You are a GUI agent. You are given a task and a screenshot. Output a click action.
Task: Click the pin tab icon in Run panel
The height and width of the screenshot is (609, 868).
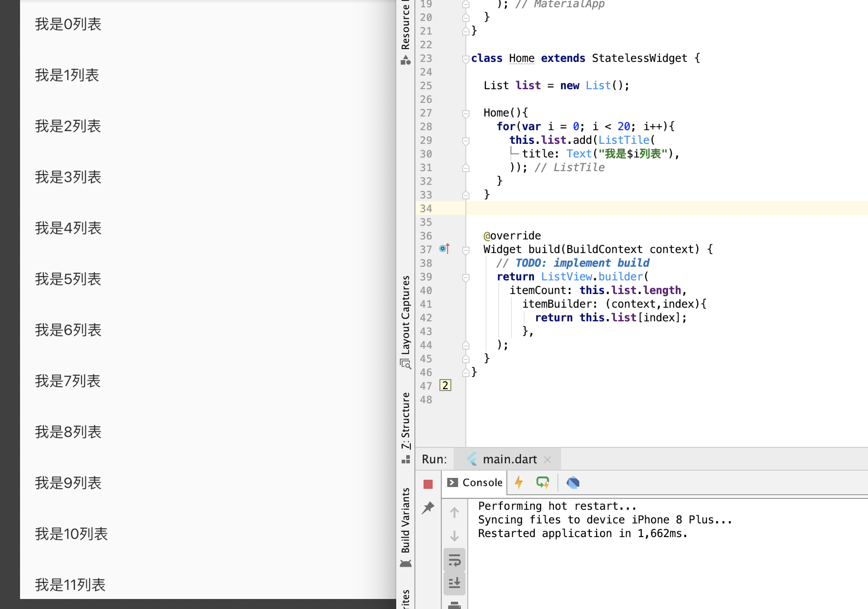pyautogui.click(x=428, y=508)
